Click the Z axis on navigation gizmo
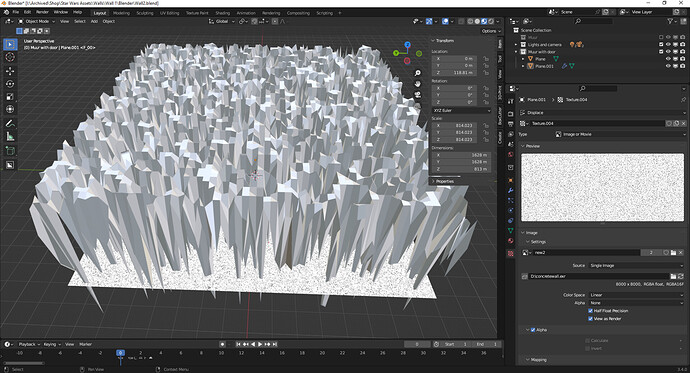This screenshot has height=373, width=690. point(407,44)
